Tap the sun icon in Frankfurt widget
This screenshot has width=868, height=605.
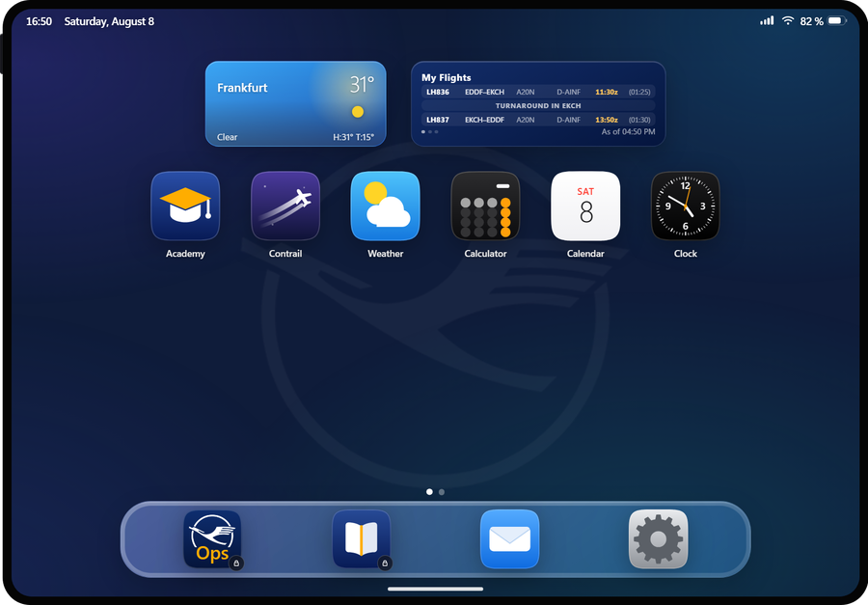pos(358,112)
